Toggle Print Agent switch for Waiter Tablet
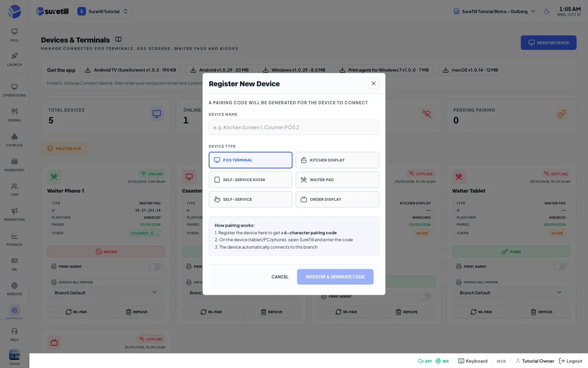Viewport: 588px width, 368px height. pyautogui.click(x=560, y=267)
